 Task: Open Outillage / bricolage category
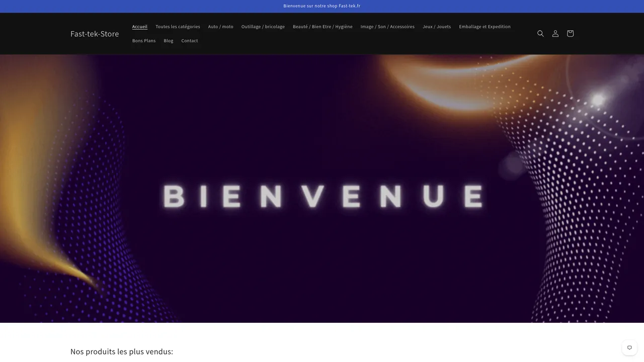coord(263,27)
